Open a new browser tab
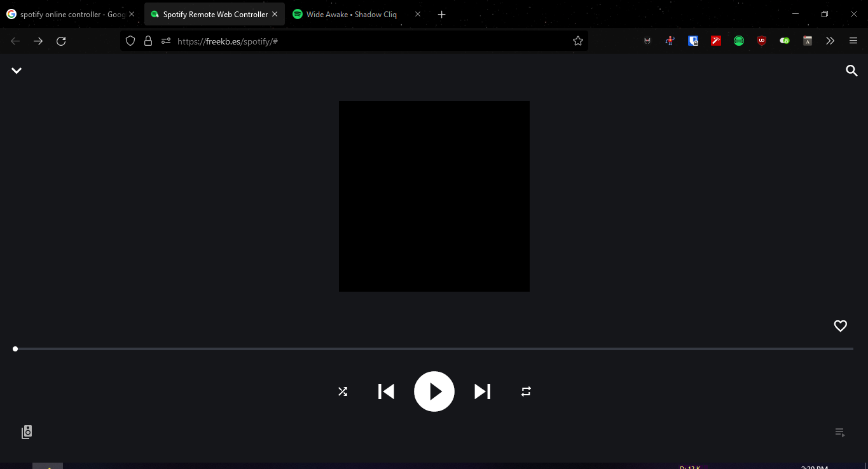Viewport: 868px width, 469px height. (442, 14)
